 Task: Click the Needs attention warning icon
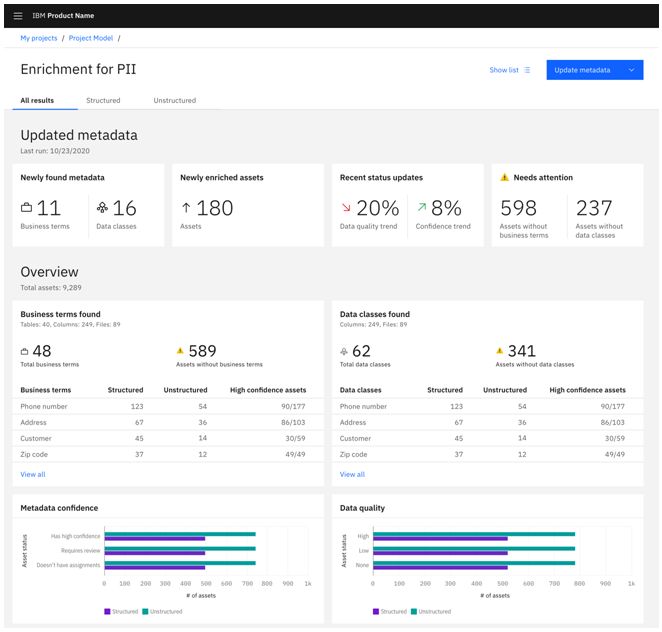[505, 177]
